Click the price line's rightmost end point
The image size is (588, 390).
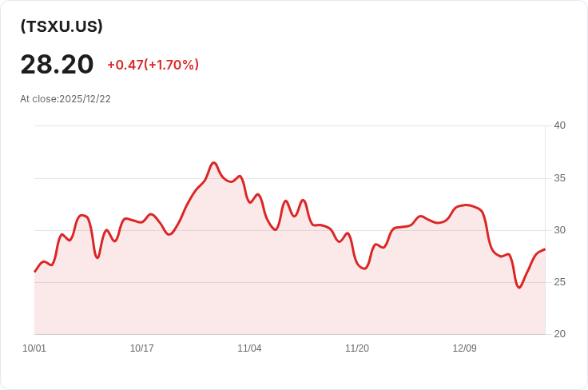(x=545, y=249)
